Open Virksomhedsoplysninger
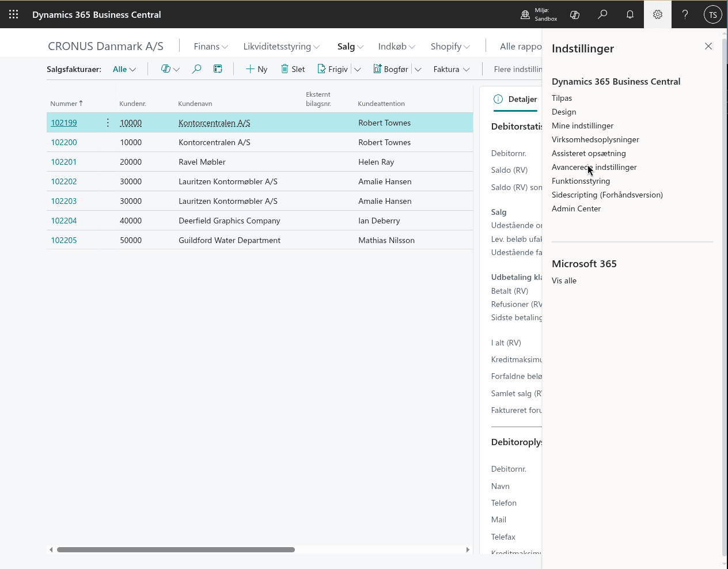728x569 pixels. click(x=596, y=139)
